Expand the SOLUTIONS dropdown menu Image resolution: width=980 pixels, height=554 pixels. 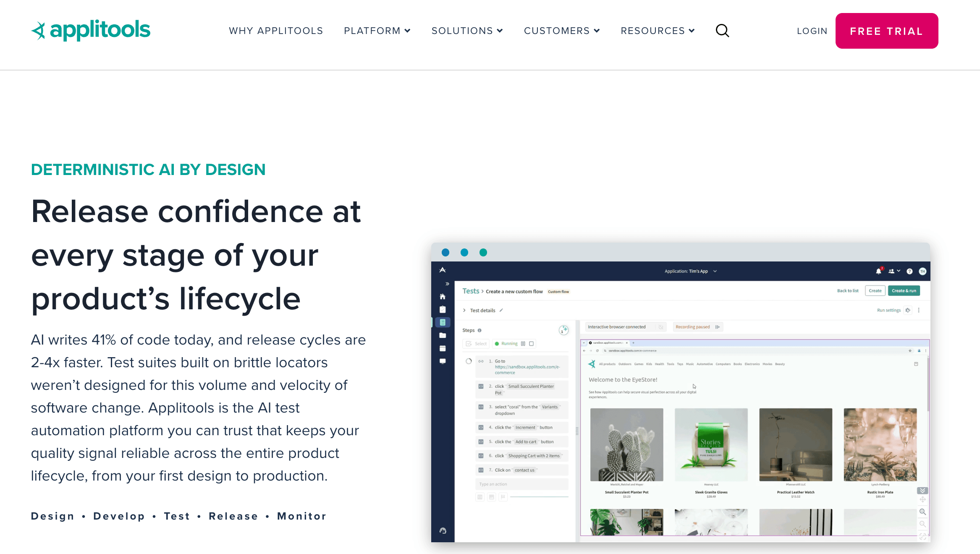[467, 31]
